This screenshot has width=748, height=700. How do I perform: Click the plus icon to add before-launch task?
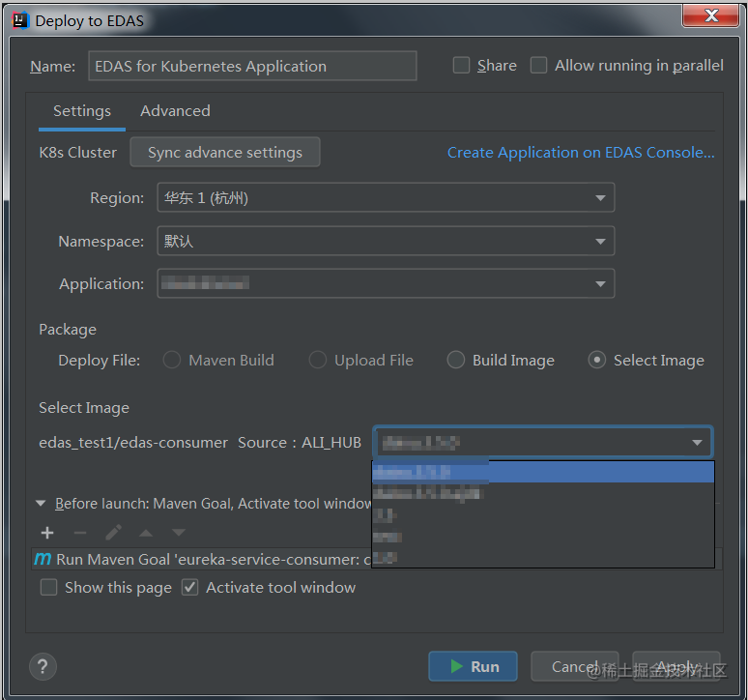47,533
